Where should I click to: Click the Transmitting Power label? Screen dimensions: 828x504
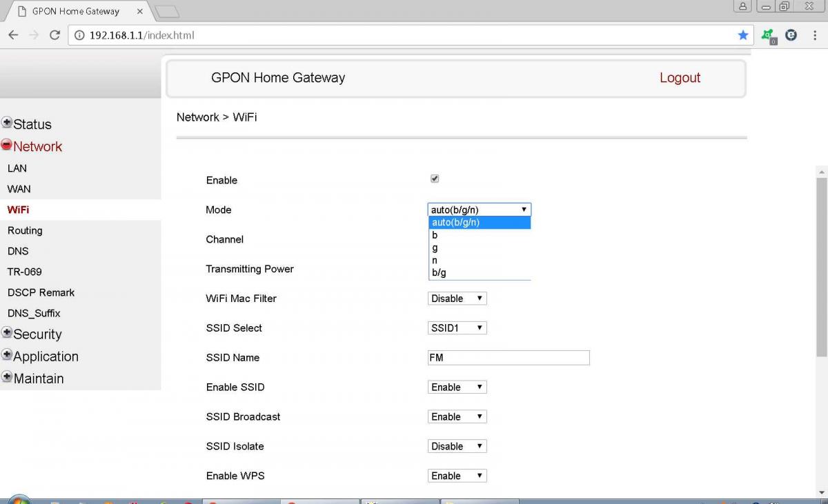click(x=250, y=269)
